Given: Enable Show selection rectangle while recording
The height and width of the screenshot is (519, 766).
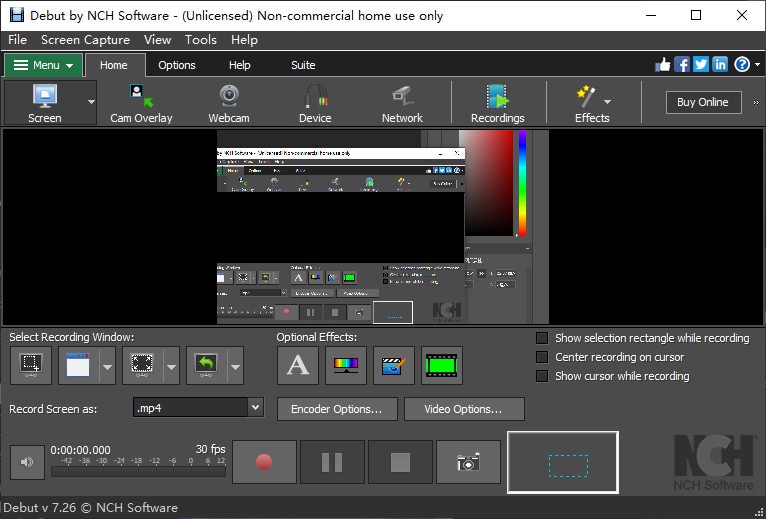Looking at the screenshot, I should tap(542, 338).
